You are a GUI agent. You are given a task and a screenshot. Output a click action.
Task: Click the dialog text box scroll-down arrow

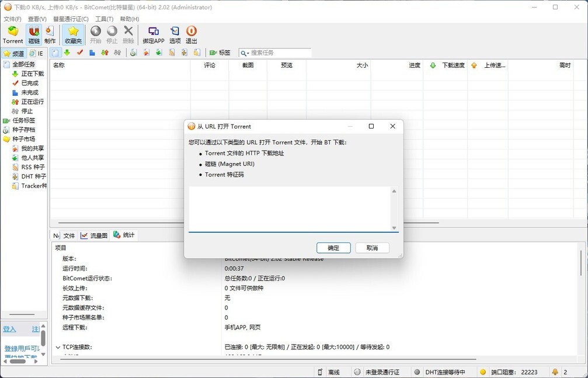point(394,228)
